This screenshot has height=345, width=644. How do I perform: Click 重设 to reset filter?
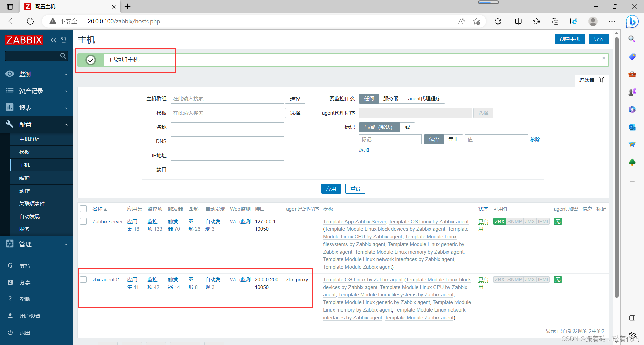pos(355,189)
